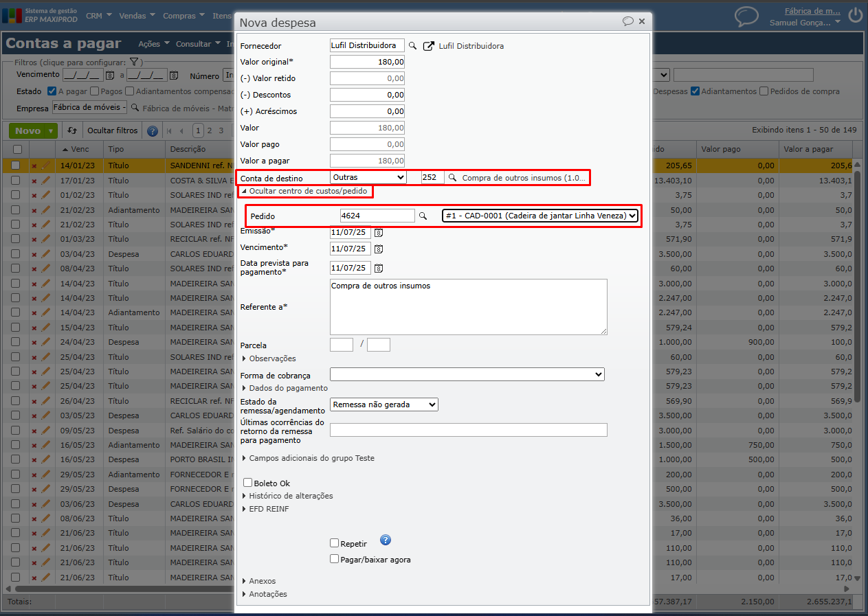
Task: Collapse Ocultar centro de custos/pedido section
Action: tap(303, 191)
